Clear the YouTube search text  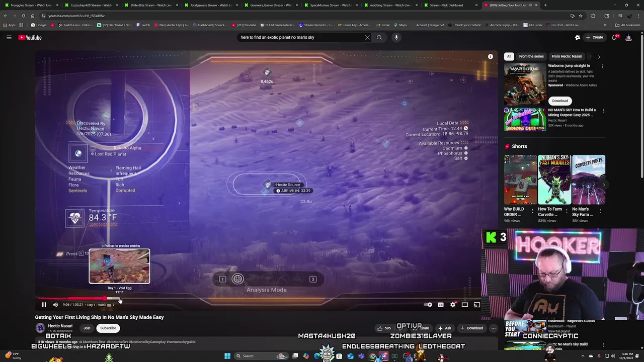point(367,37)
